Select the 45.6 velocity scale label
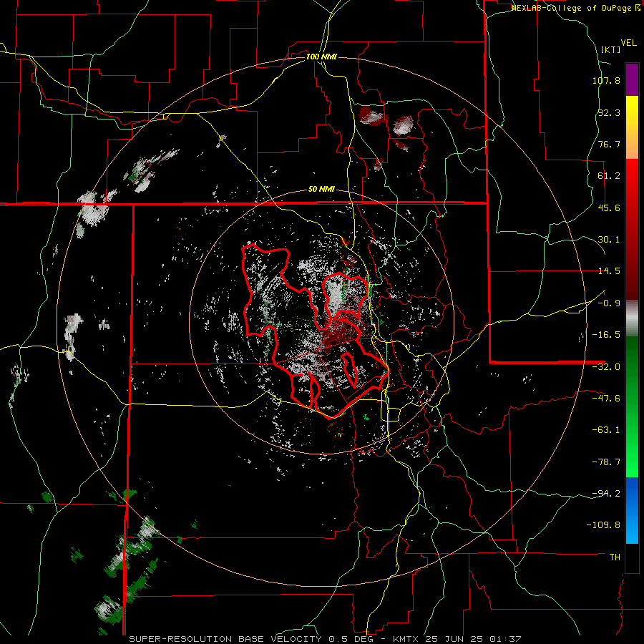 pyautogui.click(x=609, y=208)
